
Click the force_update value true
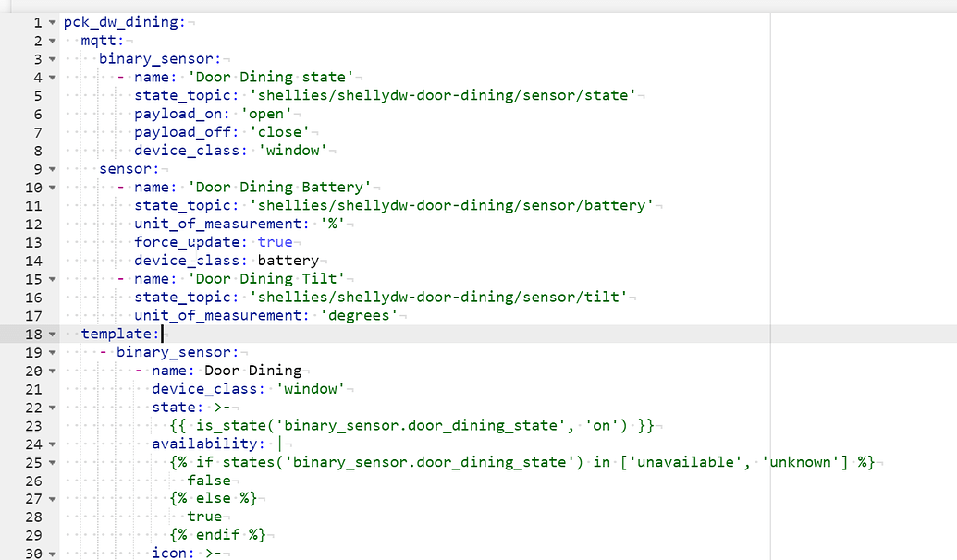(275, 242)
